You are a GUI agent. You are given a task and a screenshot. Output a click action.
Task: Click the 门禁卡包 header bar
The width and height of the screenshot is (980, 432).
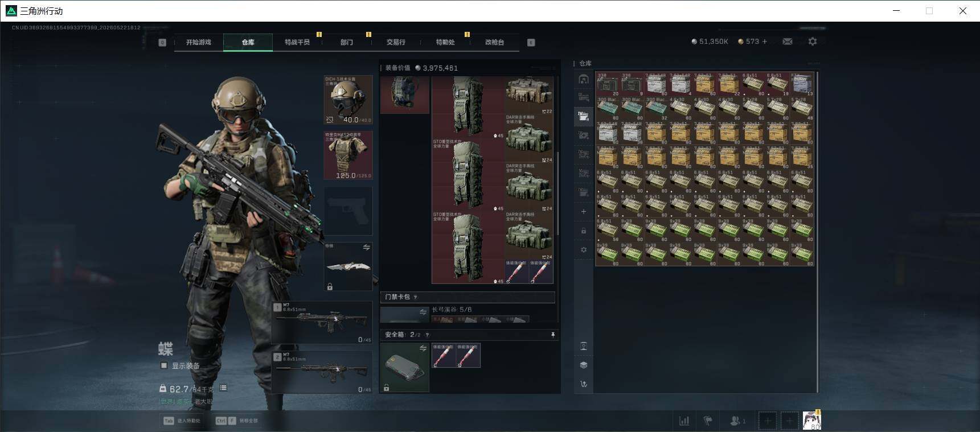coord(468,297)
